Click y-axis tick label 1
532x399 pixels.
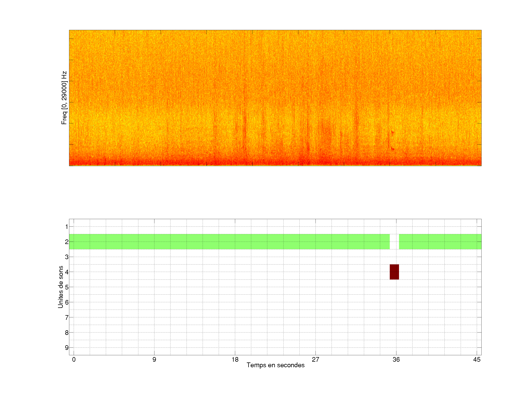point(67,226)
